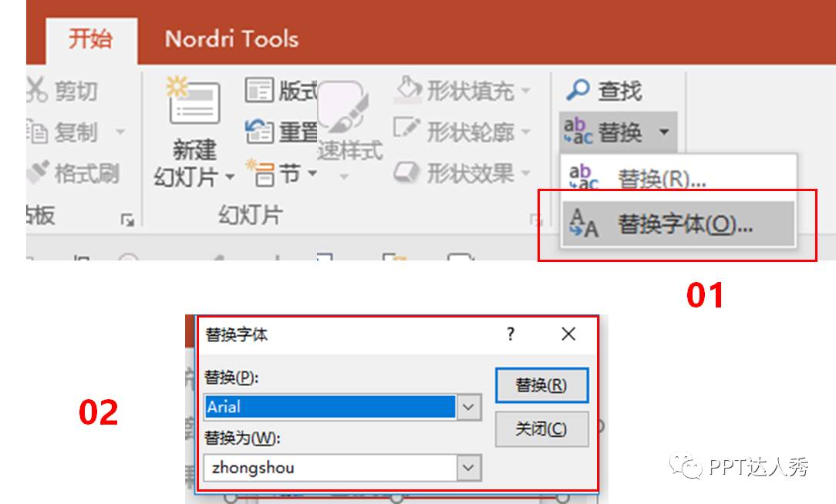
Task: Switch to the 开始 ribbon tab
Action: pyautogui.click(x=93, y=37)
